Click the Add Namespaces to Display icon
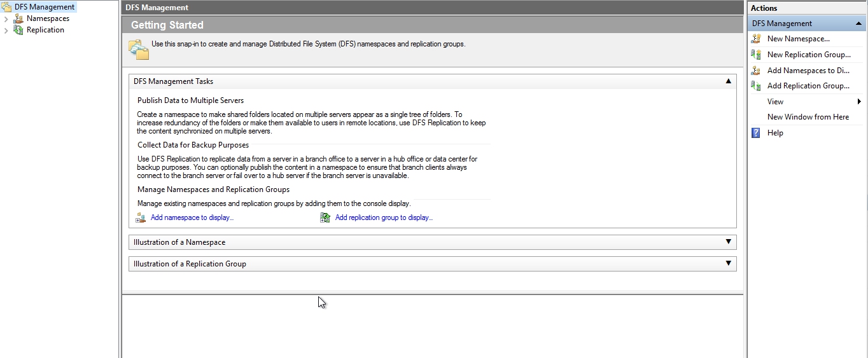868x358 pixels. click(756, 71)
